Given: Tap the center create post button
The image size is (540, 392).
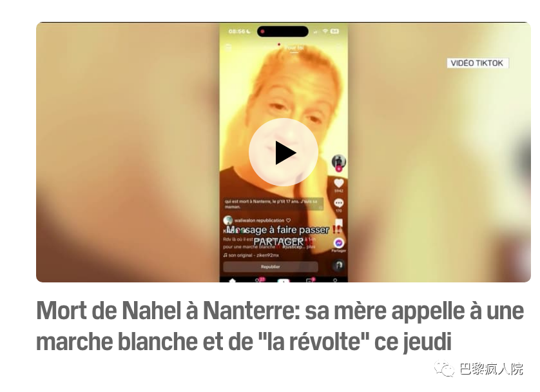Looking at the screenshot, I should (284, 280).
